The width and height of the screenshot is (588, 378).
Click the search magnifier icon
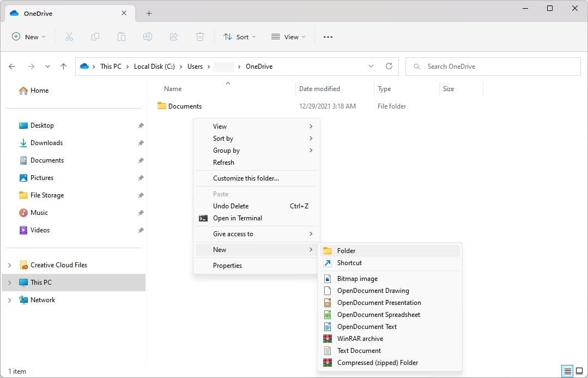coord(417,67)
